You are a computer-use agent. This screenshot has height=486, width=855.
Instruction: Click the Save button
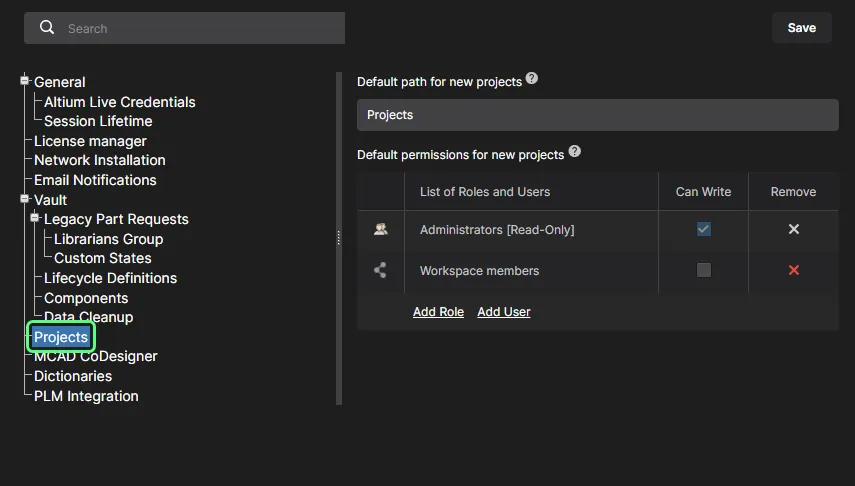[x=801, y=28]
